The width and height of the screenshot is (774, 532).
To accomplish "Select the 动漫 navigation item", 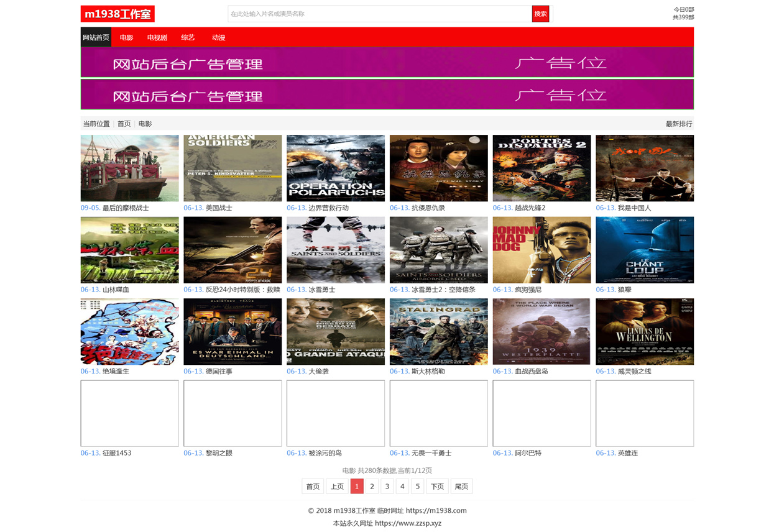I will 218,37.
